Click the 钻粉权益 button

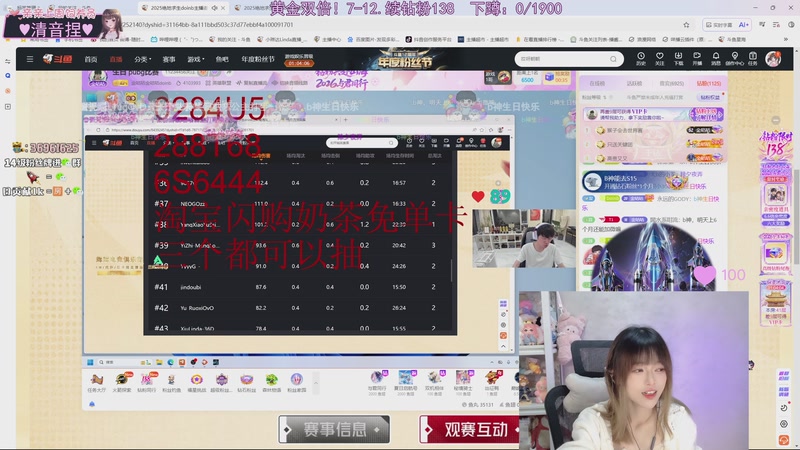[710, 97]
